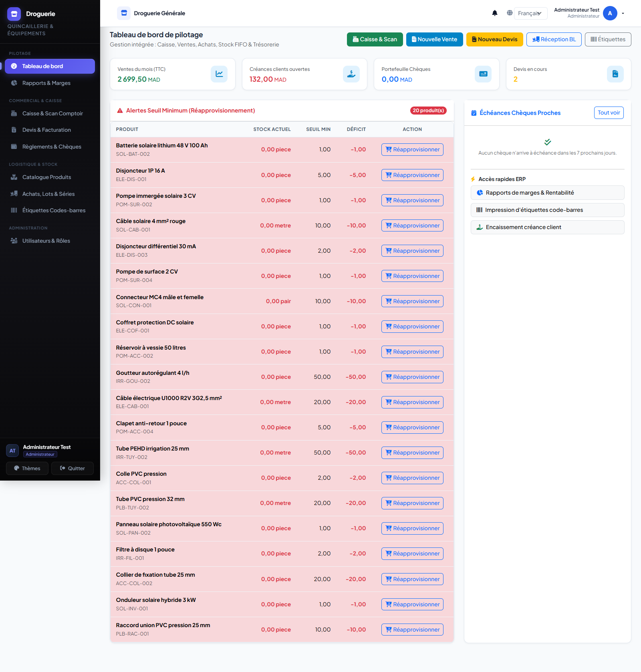
Task: Click the Droguerie logo icon in sidebar
Action: coord(14,14)
